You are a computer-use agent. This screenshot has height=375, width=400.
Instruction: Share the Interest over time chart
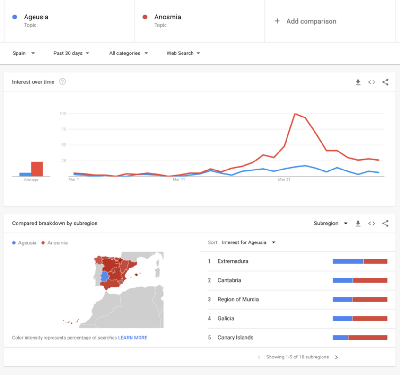(385, 82)
